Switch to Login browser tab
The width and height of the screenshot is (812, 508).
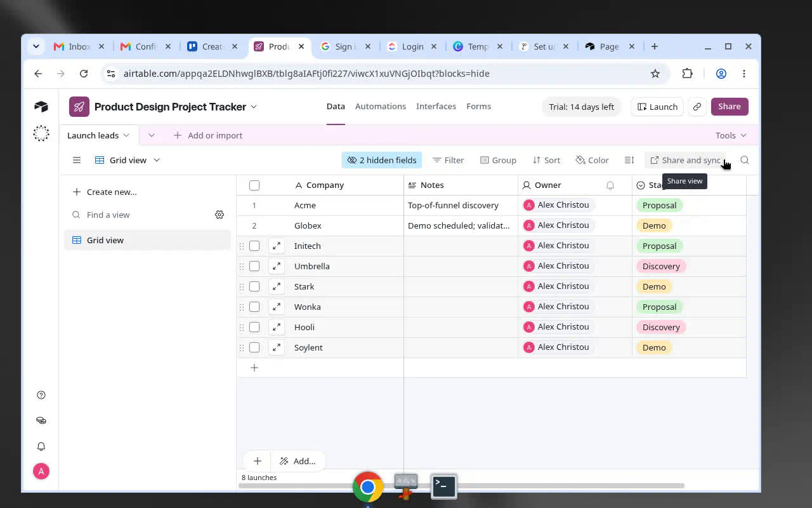412,46
